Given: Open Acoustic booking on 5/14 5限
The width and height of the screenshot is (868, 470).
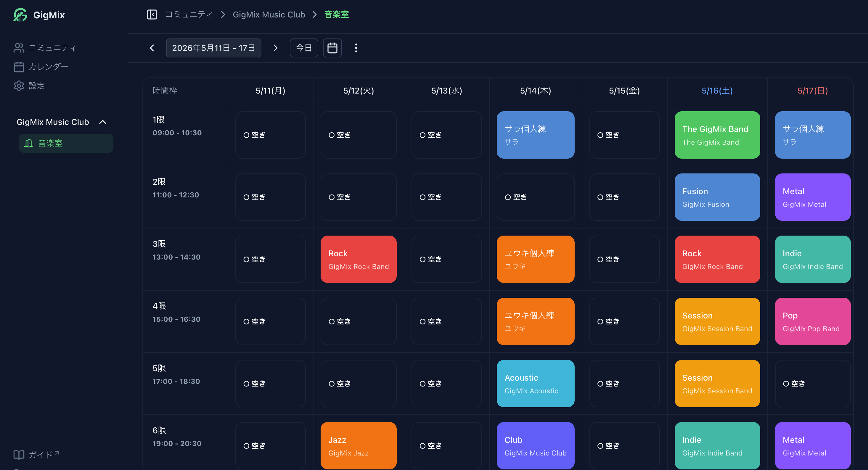Looking at the screenshot, I should (x=536, y=383).
